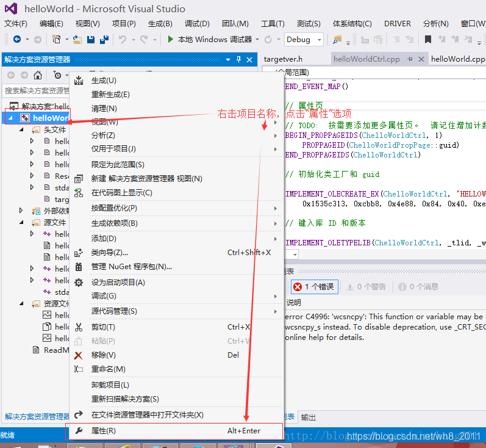Image resolution: width=486 pixels, height=448 pixels.
Task: Toggle the 1 个错误 error filter
Action: 315,287
